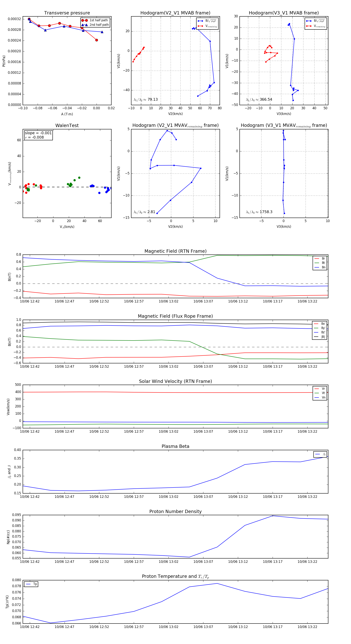Image resolution: width=351 pixels, height=644 pixels.
Task: Click the 'Proton Temperature and Te/Tp' title
Action: (x=175, y=576)
